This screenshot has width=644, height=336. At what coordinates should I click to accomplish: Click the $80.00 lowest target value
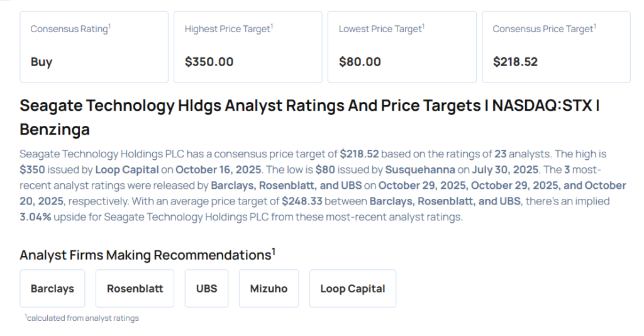coord(360,62)
